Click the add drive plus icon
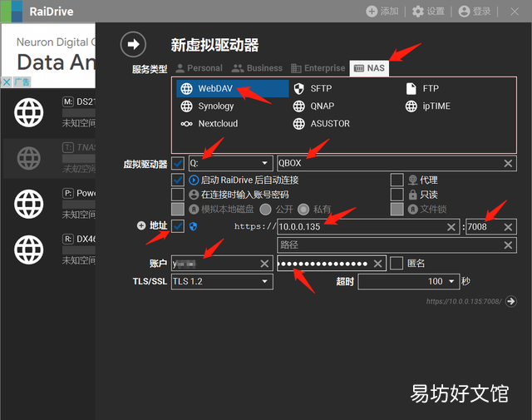Viewport: 532px width, 420px height. [x=372, y=11]
